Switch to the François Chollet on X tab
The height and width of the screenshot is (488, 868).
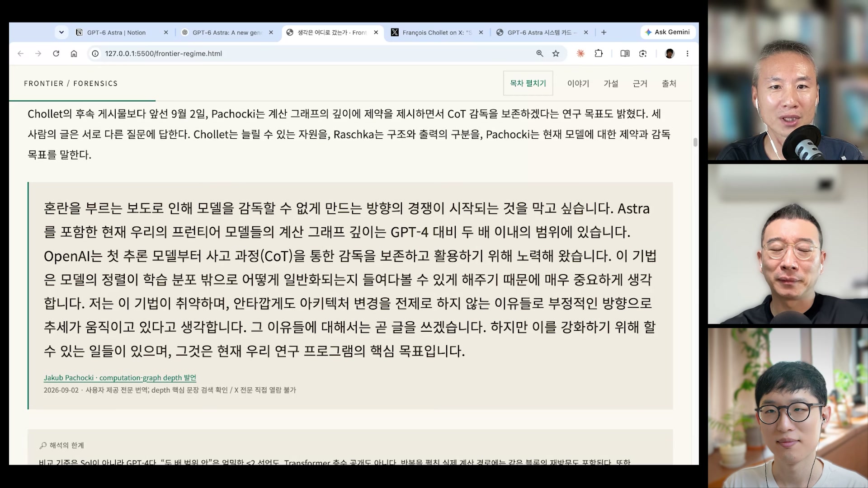tap(437, 33)
